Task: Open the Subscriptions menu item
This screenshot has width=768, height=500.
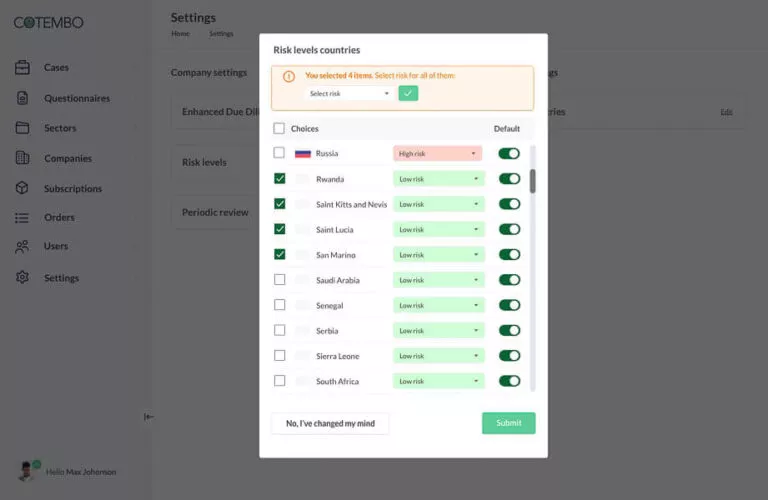Action: click(x=73, y=189)
